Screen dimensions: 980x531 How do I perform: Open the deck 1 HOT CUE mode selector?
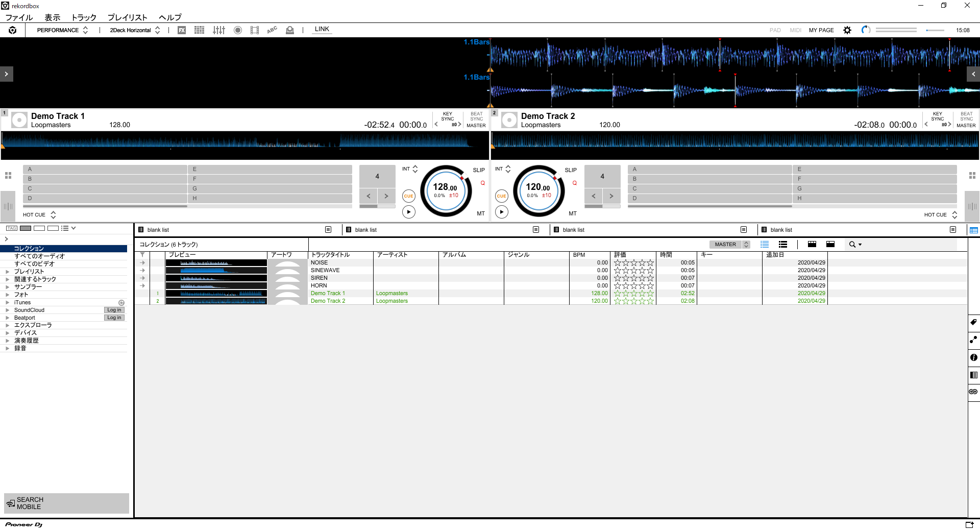[x=39, y=215]
